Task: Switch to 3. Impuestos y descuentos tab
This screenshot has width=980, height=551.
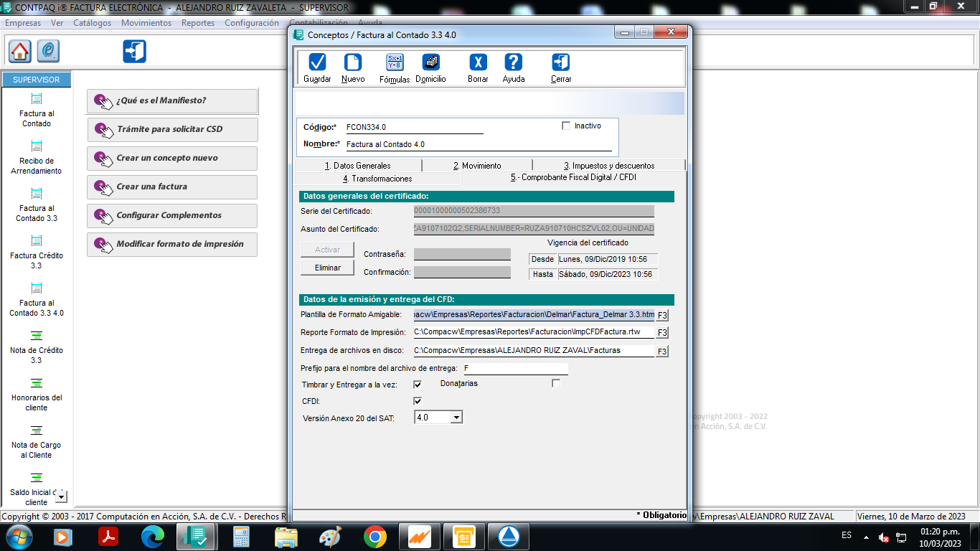Action: coord(609,166)
